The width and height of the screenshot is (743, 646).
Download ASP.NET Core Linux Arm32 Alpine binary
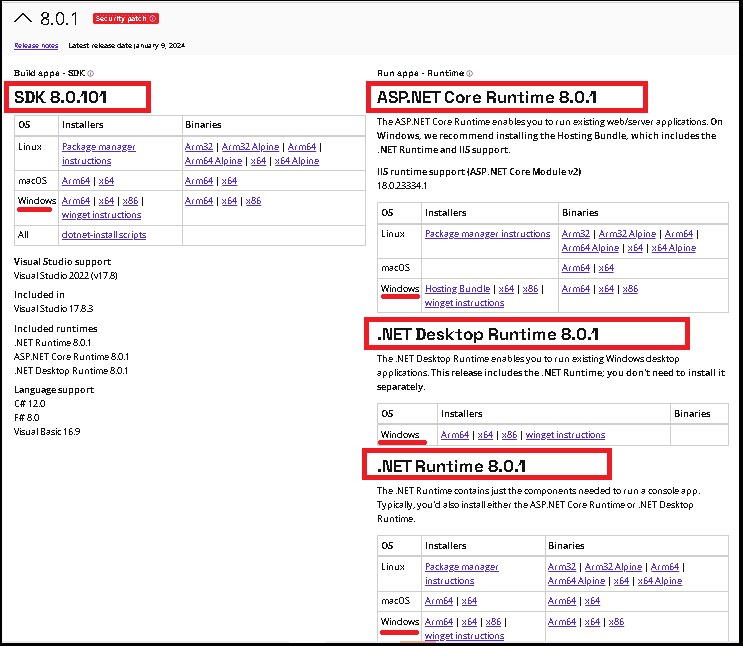pos(627,234)
